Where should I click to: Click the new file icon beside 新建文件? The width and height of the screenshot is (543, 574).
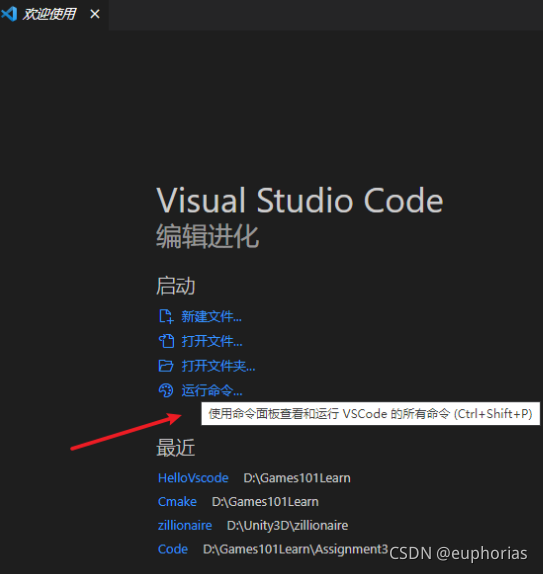click(166, 316)
